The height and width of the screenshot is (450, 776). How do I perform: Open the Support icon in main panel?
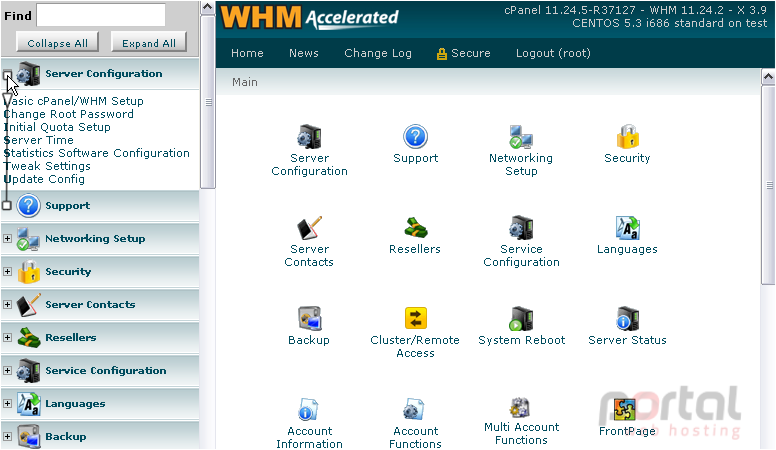tap(415, 137)
